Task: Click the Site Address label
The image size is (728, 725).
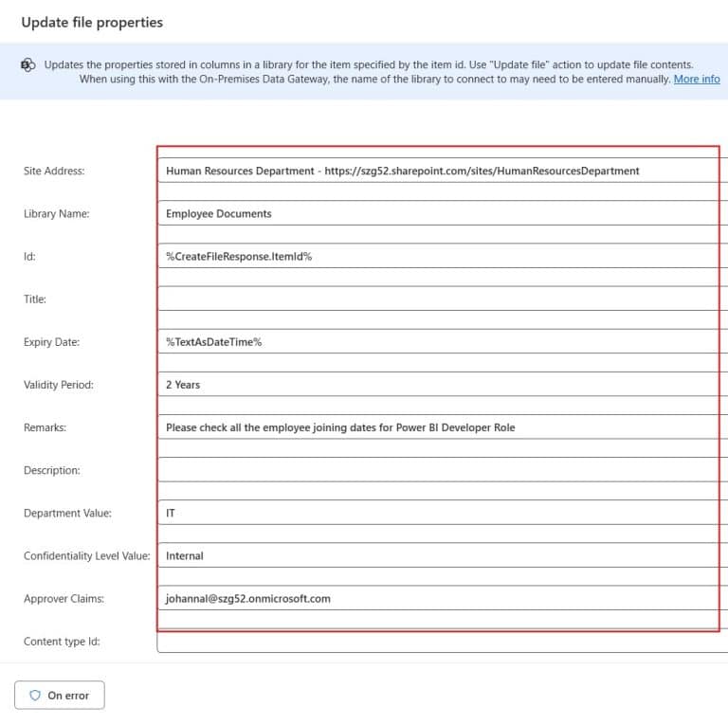Action: tap(54, 171)
